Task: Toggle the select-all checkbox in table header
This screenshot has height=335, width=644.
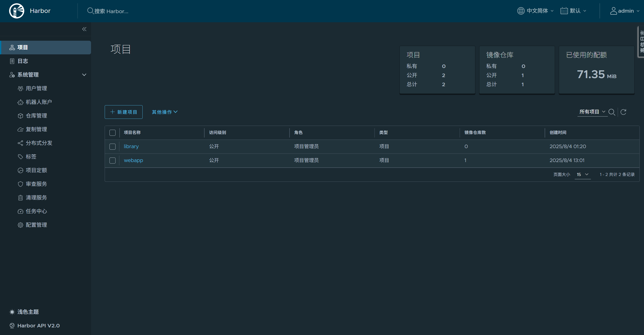Action: click(x=113, y=133)
